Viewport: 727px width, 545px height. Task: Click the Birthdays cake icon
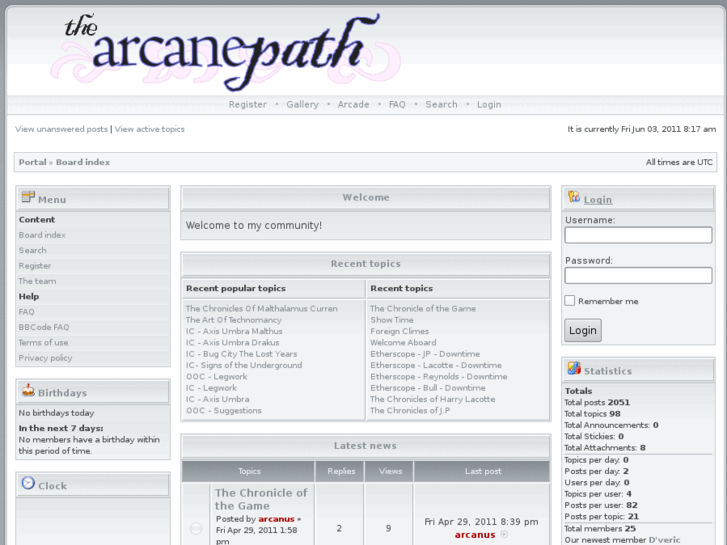click(x=28, y=391)
